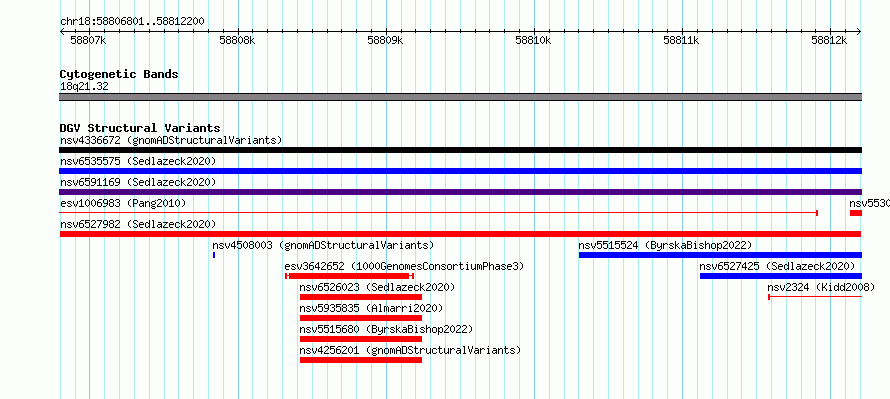Open the nsv2324 (Kidd2008) label
Screen dimensions: 890x399
821,287
